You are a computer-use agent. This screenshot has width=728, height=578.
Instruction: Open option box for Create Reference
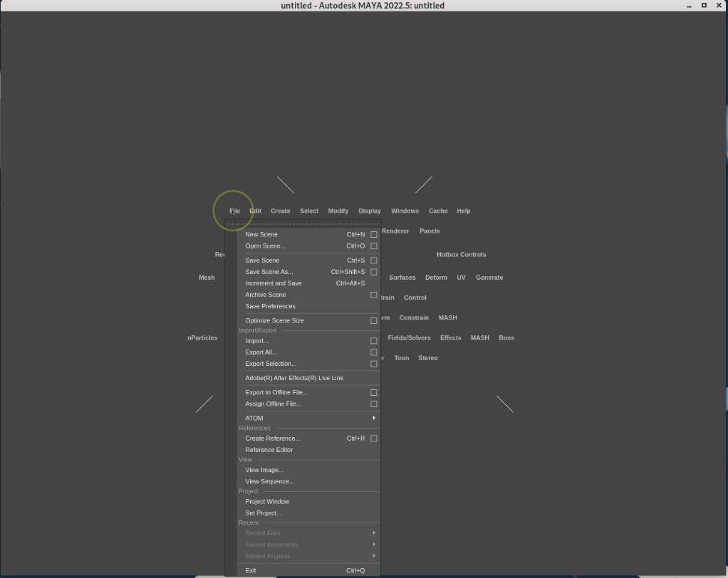[x=374, y=438]
